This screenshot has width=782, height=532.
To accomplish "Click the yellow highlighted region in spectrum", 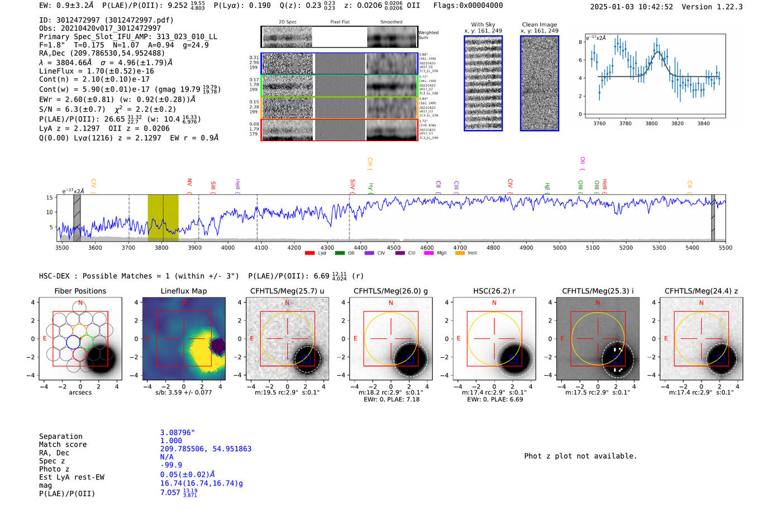I will pyautogui.click(x=163, y=218).
